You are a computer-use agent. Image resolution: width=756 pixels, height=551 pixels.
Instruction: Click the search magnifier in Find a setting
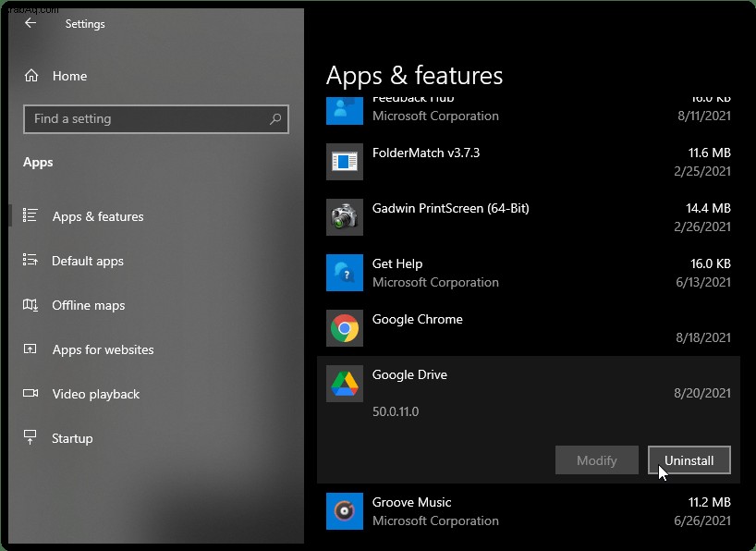pos(275,118)
